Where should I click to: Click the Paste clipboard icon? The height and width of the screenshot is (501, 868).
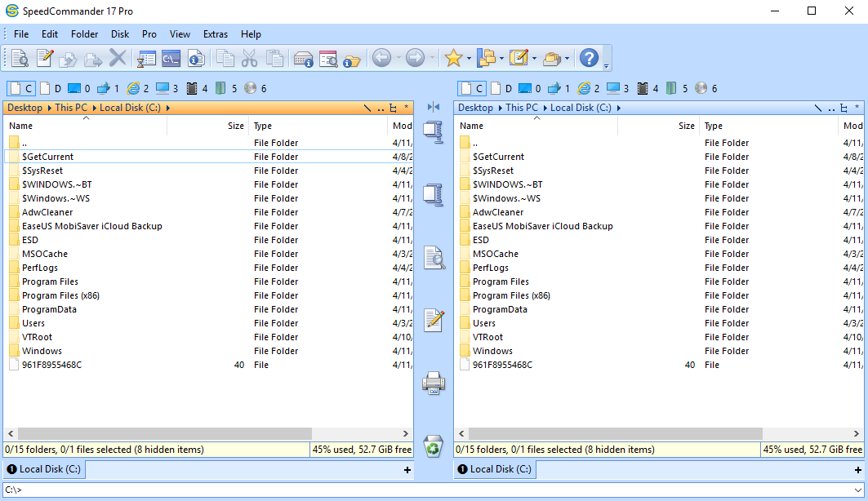point(274,58)
